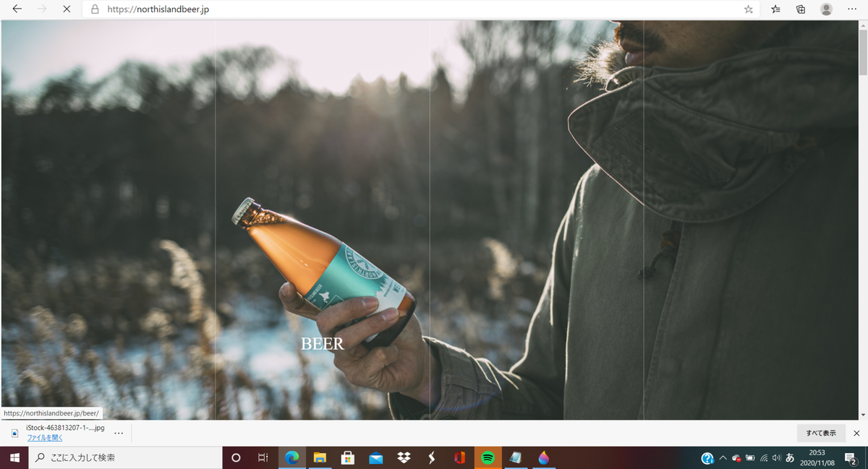Viewport: 868px width, 469px height.
Task: Open the browser profile avatar
Action: click(826, 9)
